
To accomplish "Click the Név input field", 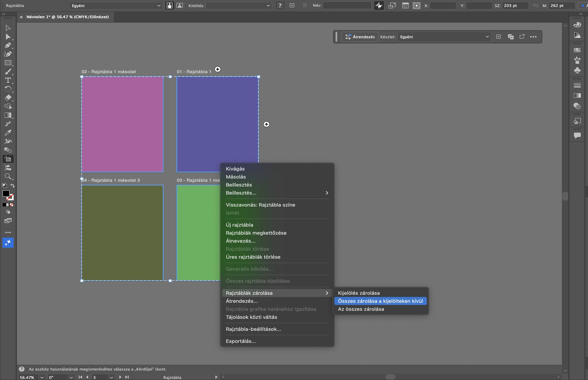I will (x=347, y=6).
